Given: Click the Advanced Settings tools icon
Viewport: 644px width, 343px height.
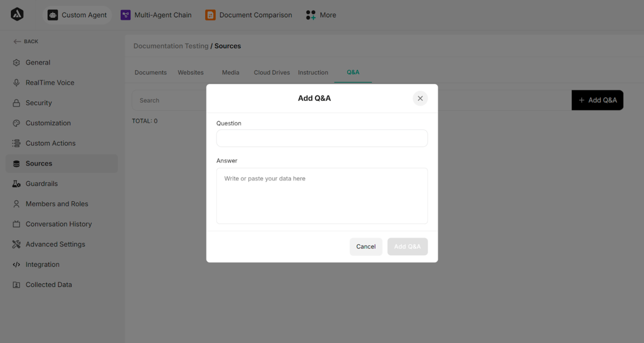Looking at the screenshot, I should click(x=16, y=244).
